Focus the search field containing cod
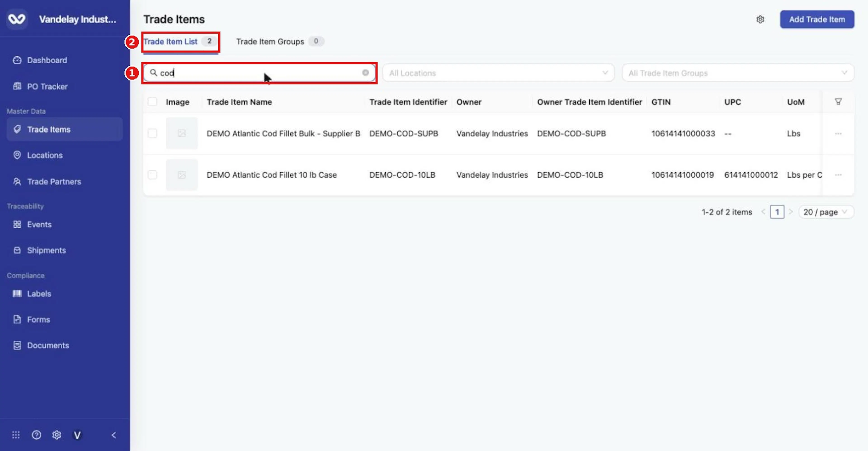 (259, 73)
